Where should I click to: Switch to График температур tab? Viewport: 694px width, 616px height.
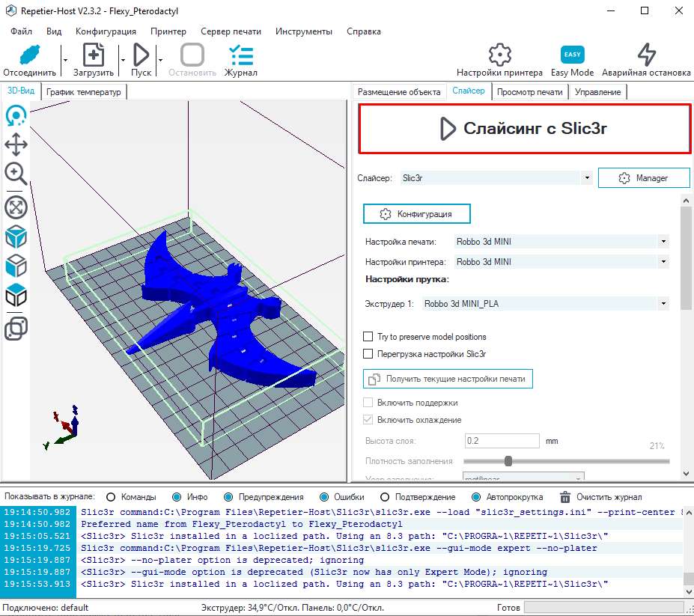coord(84,92)
